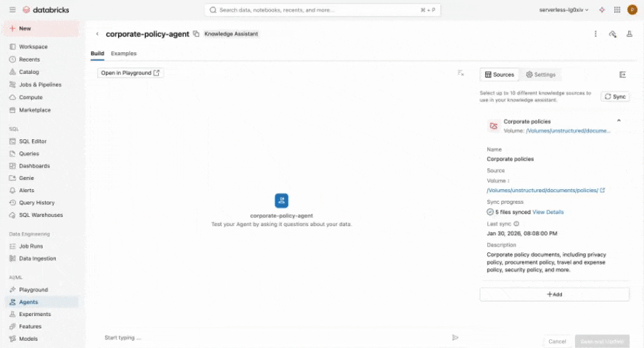Click the Databricks logo
The image size is (644, 348).
pos(46,10)
